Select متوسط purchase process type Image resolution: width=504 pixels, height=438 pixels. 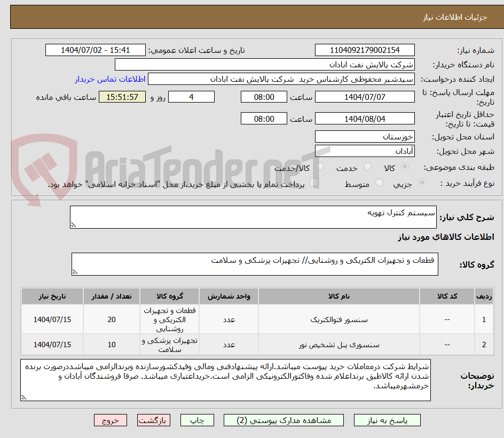tap(379, 183)
